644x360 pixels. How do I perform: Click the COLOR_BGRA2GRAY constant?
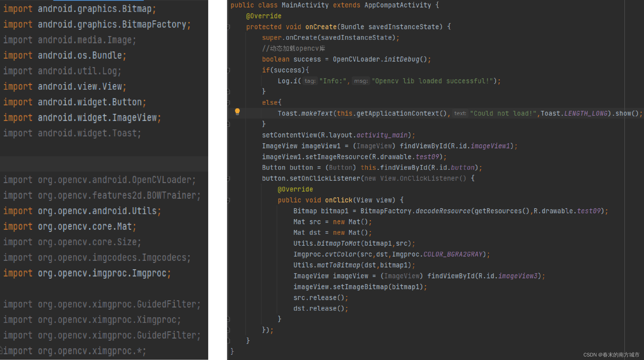point(453,254)
